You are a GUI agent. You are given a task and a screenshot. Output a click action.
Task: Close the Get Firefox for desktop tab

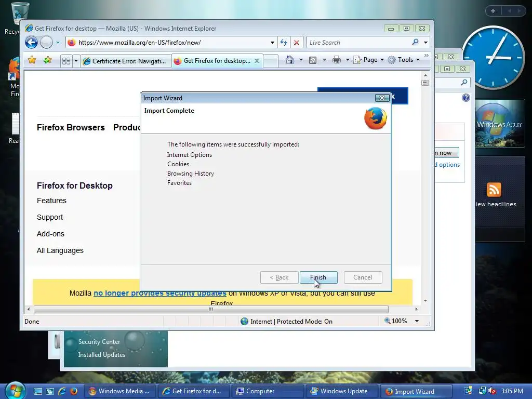point(257,61)
